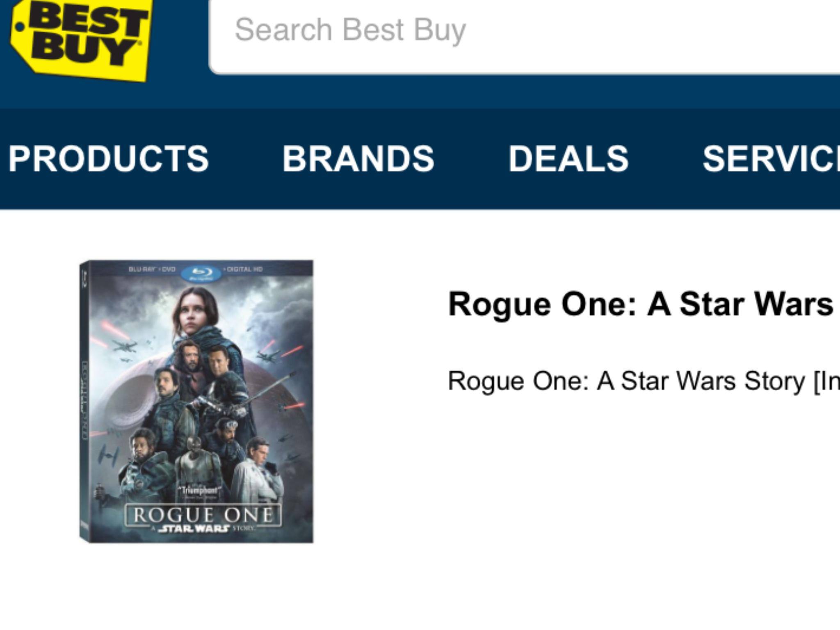Click the DIGITAL HD label on case

[245, 269]
